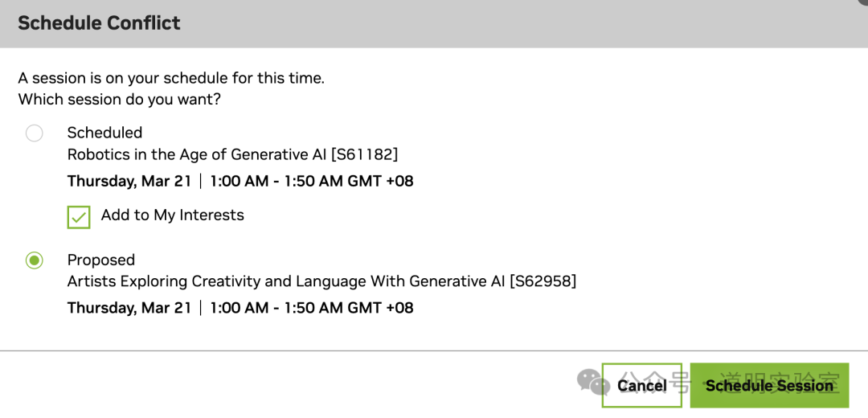Click "A session is on your schedule" message
Screen dimensions: 868x418
[170, 79]
